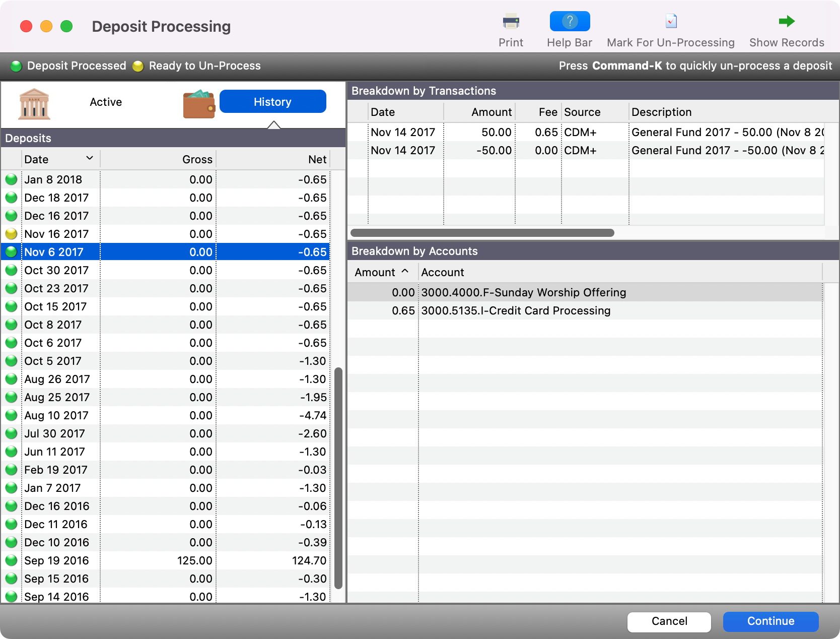Screen dimensions: 840x639
Task: Toggle Date column sort order in Deposits list
Action: click(x=89, y=158)
